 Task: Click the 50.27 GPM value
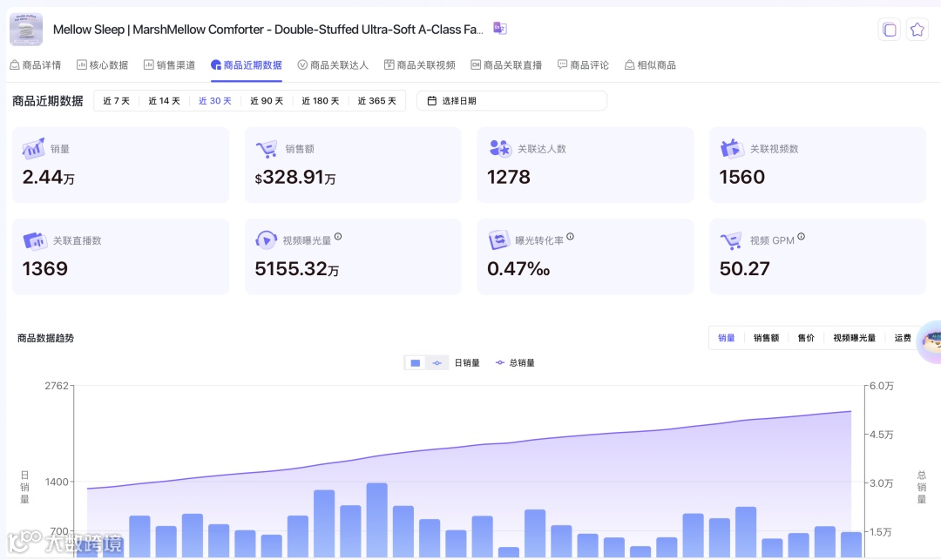[x=745, y=268]
